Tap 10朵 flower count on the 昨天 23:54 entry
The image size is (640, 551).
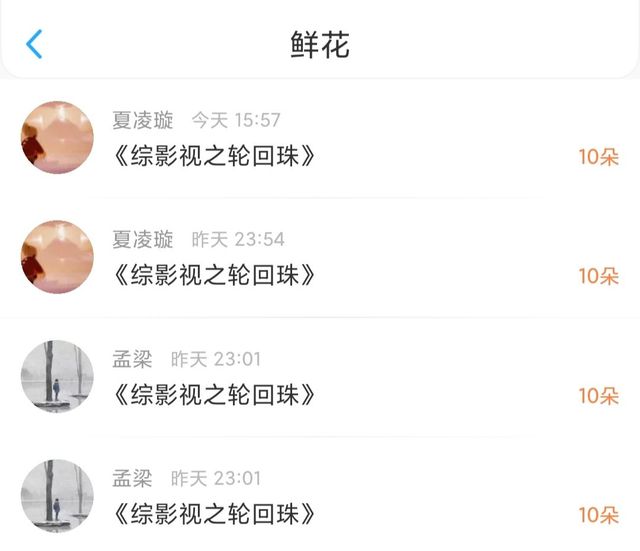click(x=598, y=276)
